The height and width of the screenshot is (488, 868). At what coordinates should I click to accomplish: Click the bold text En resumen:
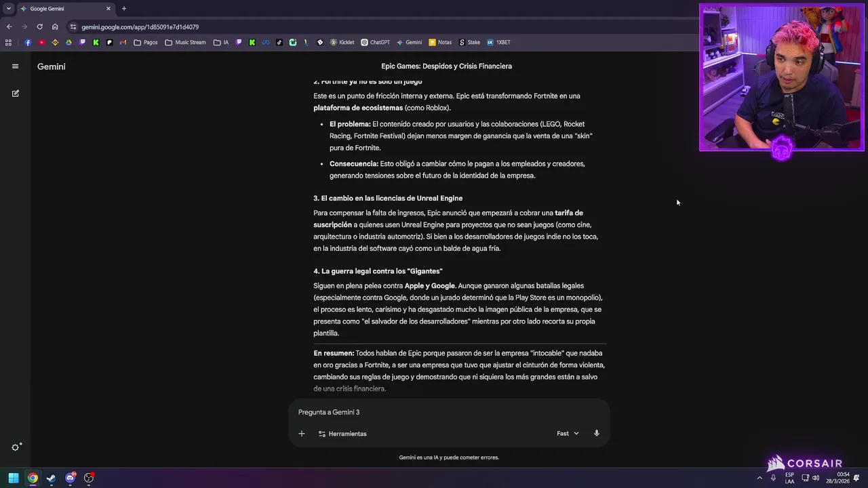[334, 353]
